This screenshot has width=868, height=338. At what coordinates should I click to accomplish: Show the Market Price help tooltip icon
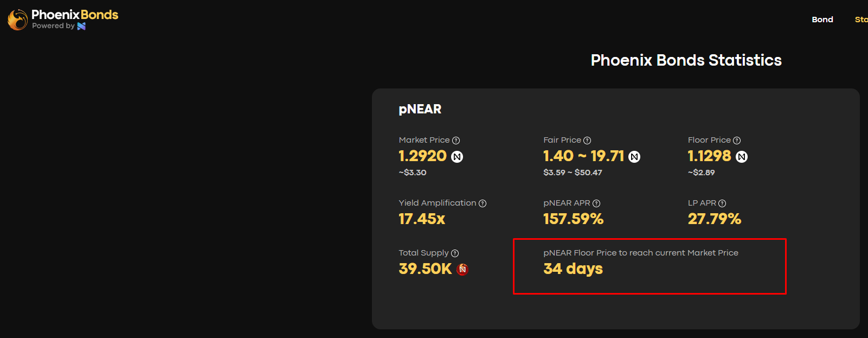tap(456, 141)
